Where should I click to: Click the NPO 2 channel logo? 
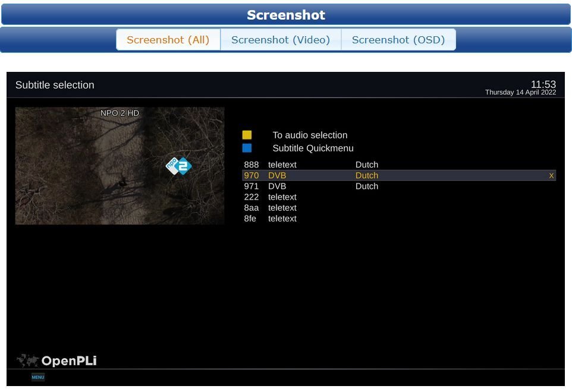(178, 166)
